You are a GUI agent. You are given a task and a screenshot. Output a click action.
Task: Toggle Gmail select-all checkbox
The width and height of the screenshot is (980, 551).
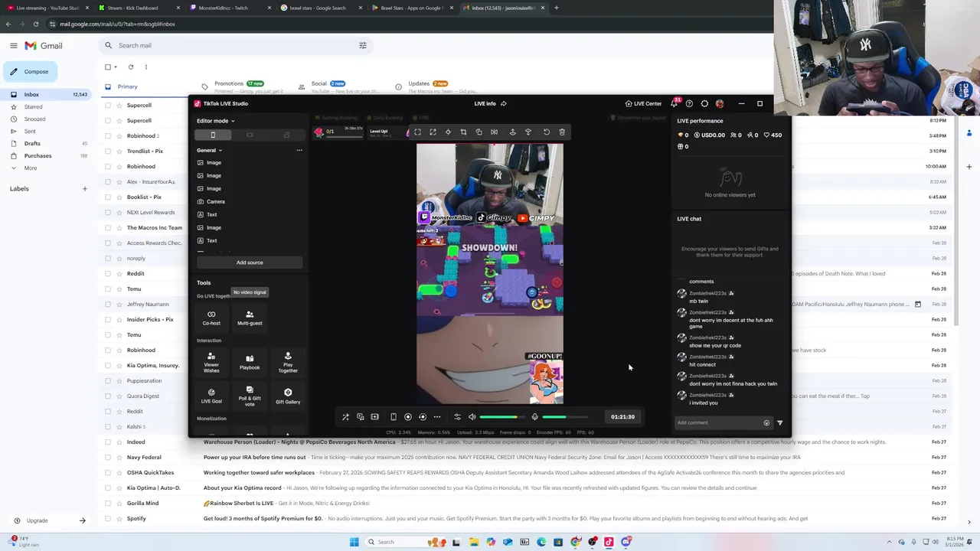[108, 67]
